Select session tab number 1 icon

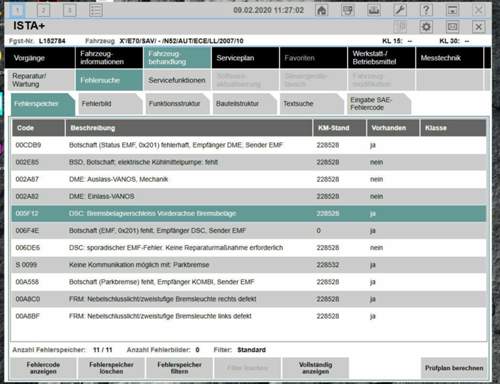(x=17, y=10)
